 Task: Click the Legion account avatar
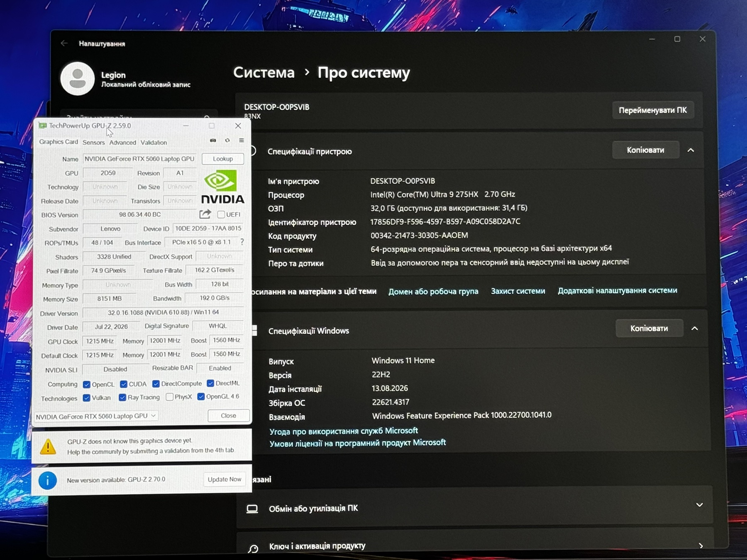click(78, 78)
